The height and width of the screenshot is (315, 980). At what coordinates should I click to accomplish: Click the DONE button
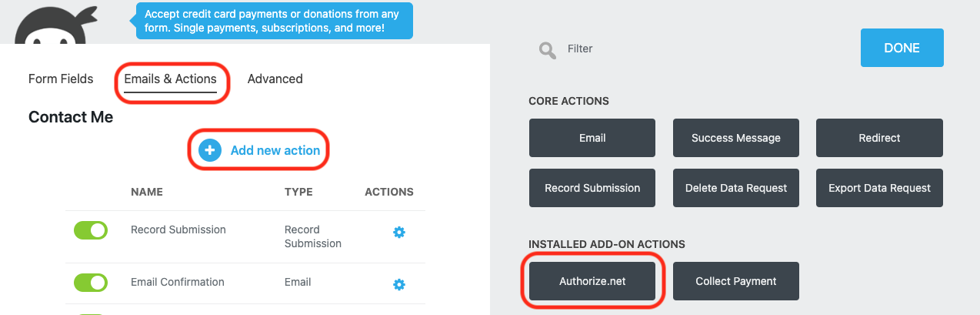pos(902,48)
